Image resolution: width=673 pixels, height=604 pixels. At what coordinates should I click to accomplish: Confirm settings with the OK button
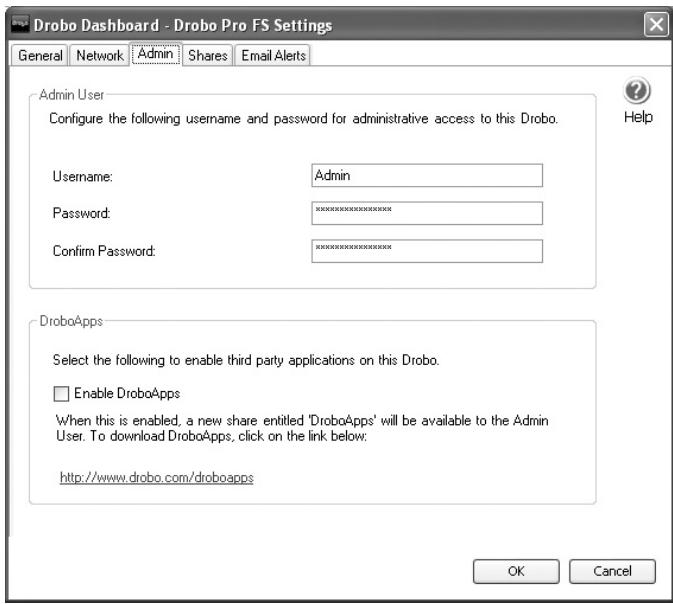pyautogui.click(x=516, y=571)
